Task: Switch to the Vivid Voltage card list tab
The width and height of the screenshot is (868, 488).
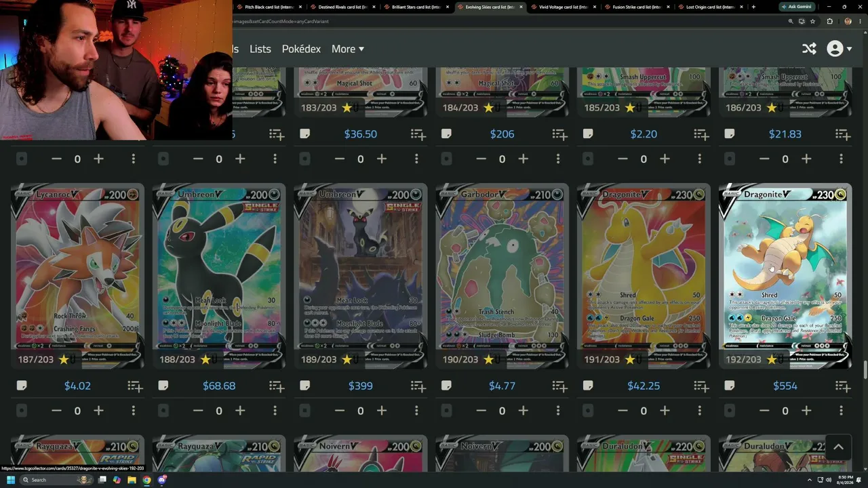Action: click(564, 7)
